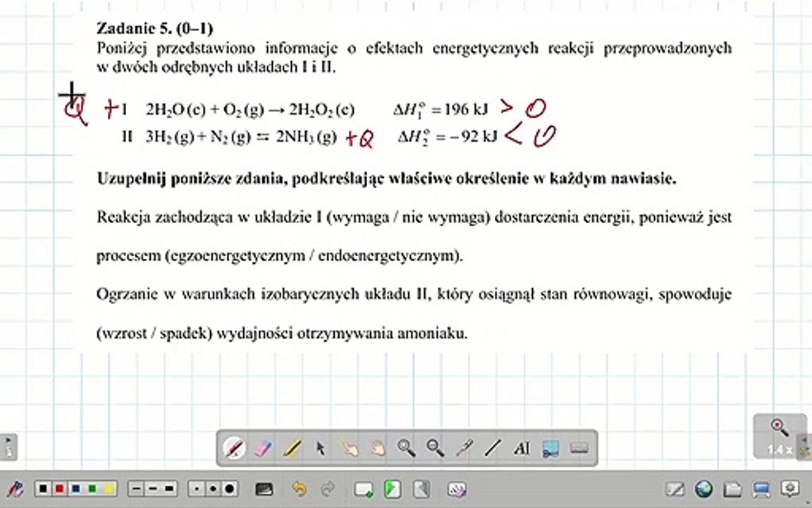Select the scissors screen capture tool

[550, 448]
